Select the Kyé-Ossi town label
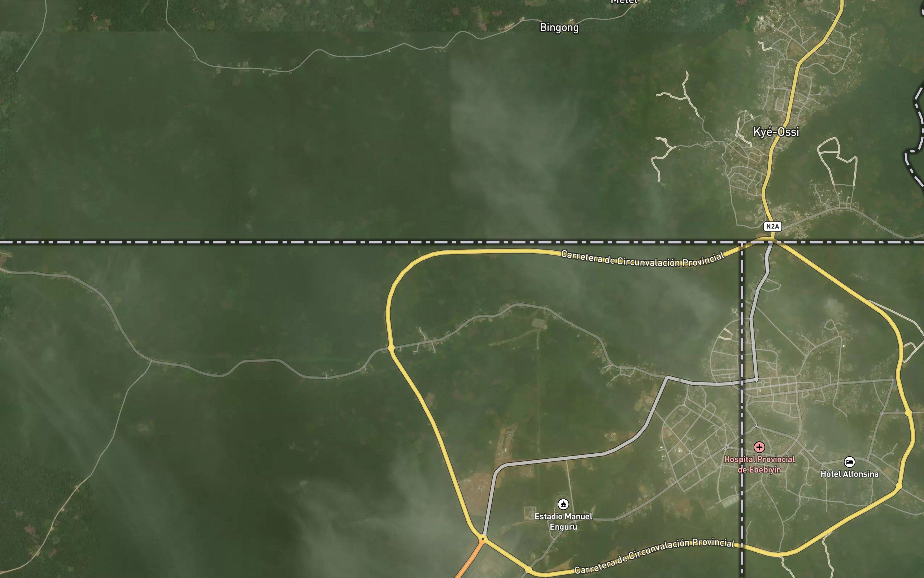The image size is (924, 578). 776,132
